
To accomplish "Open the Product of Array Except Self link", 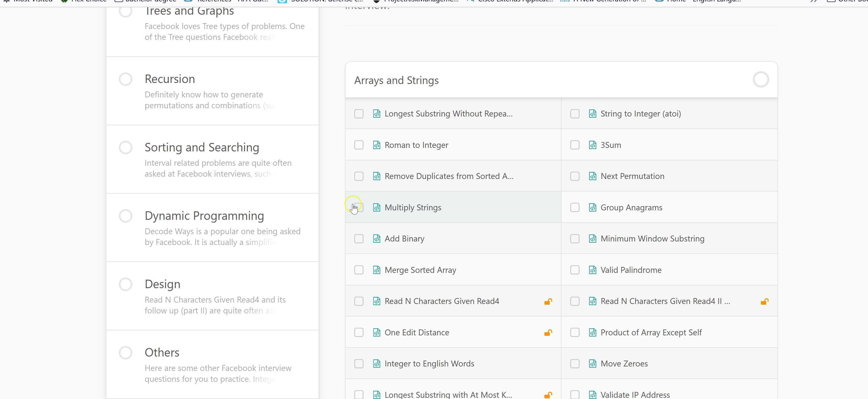I will pyautogui.click(x=651, y=332).
